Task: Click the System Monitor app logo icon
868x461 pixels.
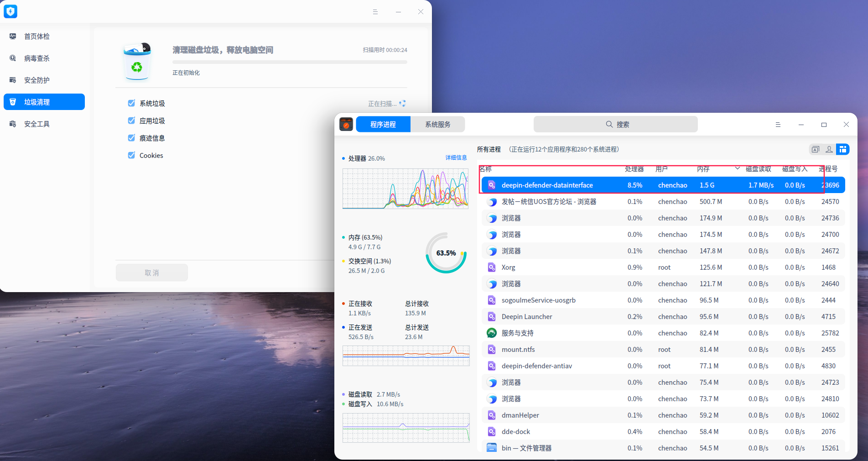Action: coord(346,124)
